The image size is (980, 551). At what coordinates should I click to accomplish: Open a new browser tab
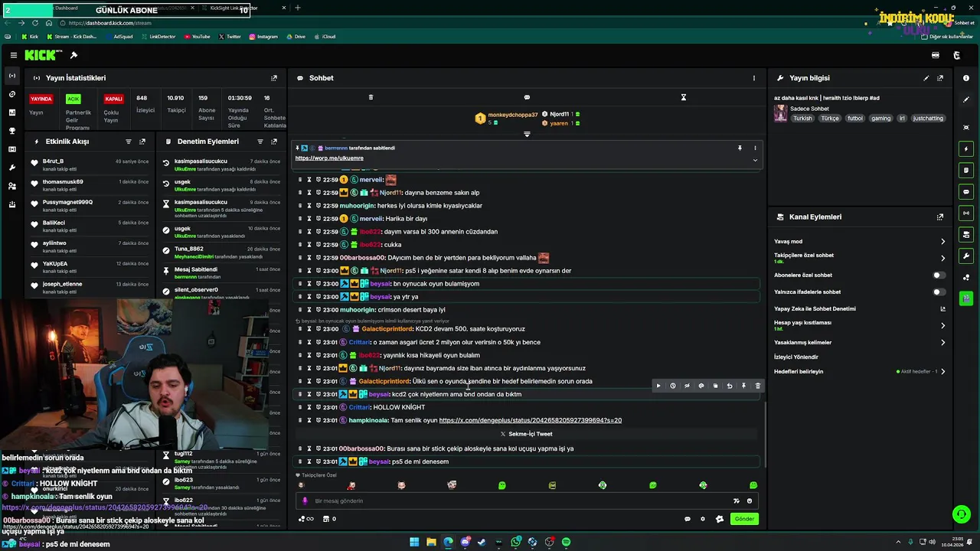(x=298, y=8)
